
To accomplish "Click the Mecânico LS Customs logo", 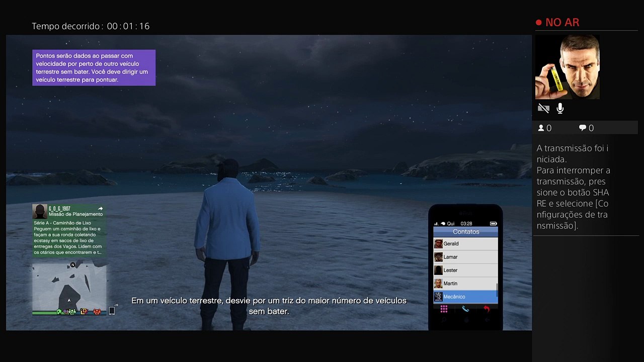I will tap(438, 297).
